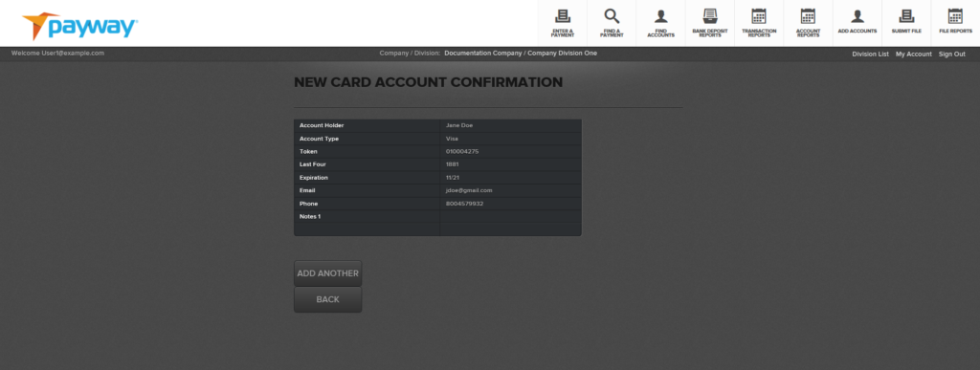Click 'Welcome User1@example.com' text
Viewport: 980px width, 370px height.
click(57, 53)
